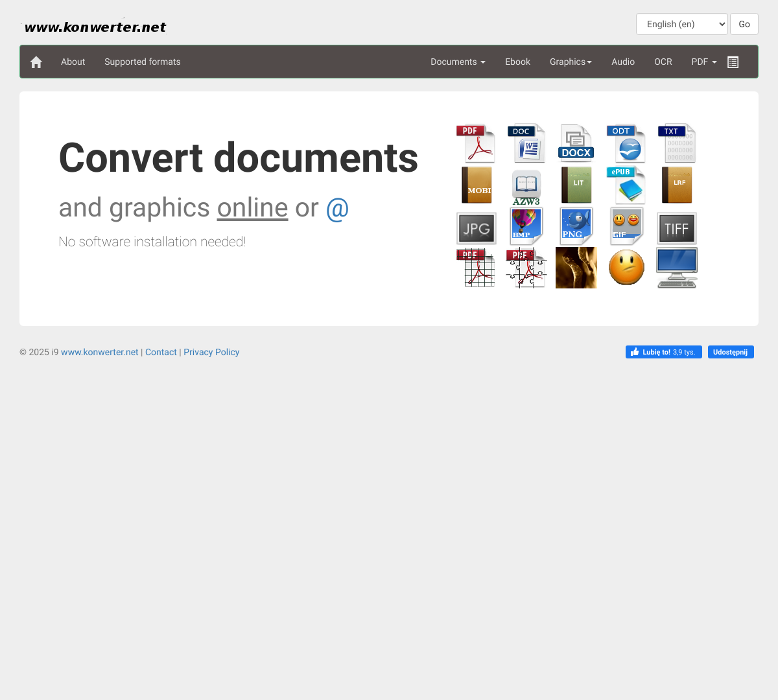
Task: Pick the JPG image format icon
Action: [477, 228]
